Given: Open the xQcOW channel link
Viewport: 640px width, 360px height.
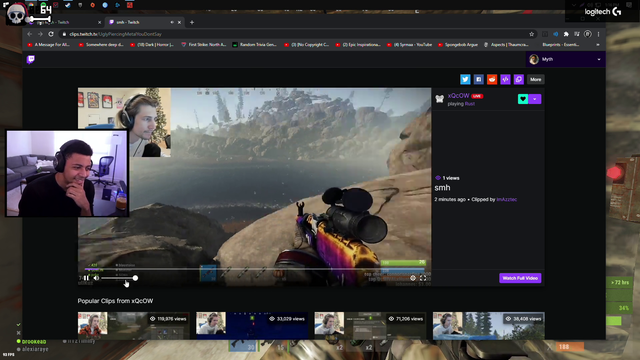Looking at the screenshot, I should (x=458, y=96).
